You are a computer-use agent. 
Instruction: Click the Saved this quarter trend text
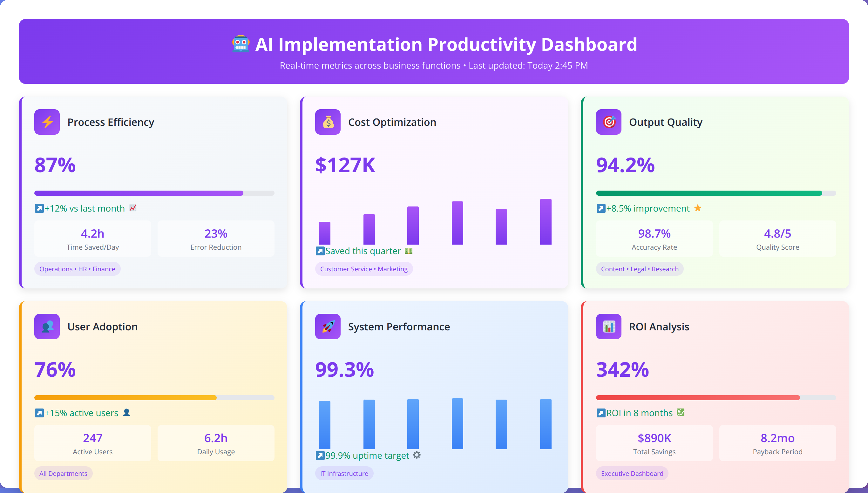(363, 251)
